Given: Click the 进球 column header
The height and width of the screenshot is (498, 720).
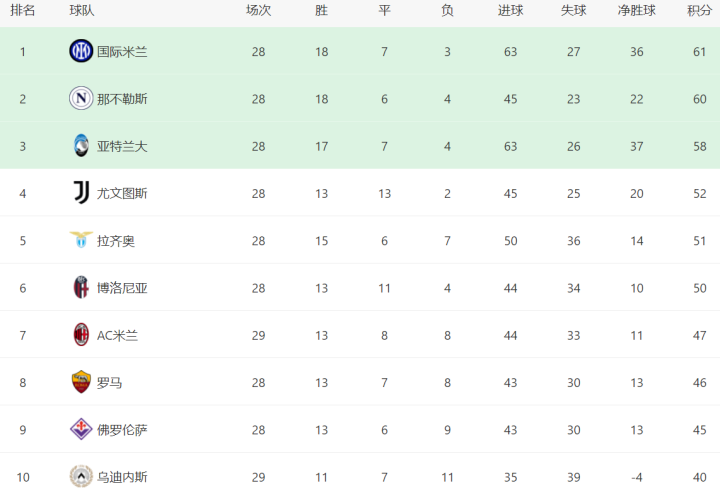Looking at the screenshot, I should (x=510, y=10).
